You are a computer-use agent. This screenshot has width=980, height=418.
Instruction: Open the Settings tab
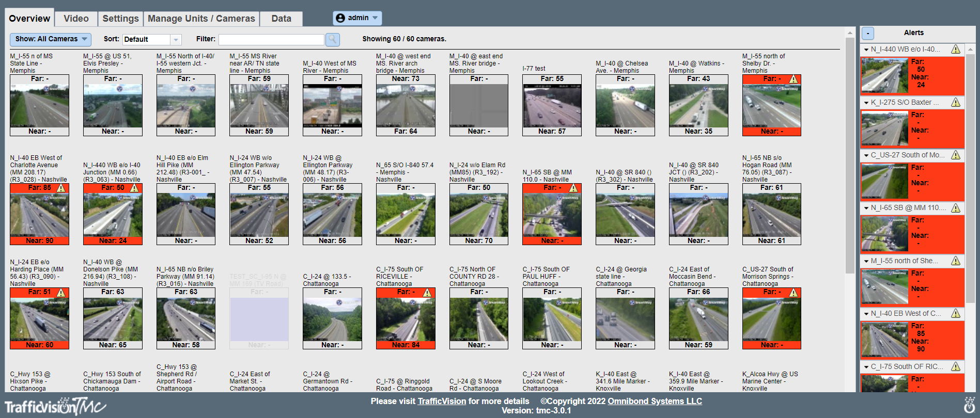pos(120,19)
